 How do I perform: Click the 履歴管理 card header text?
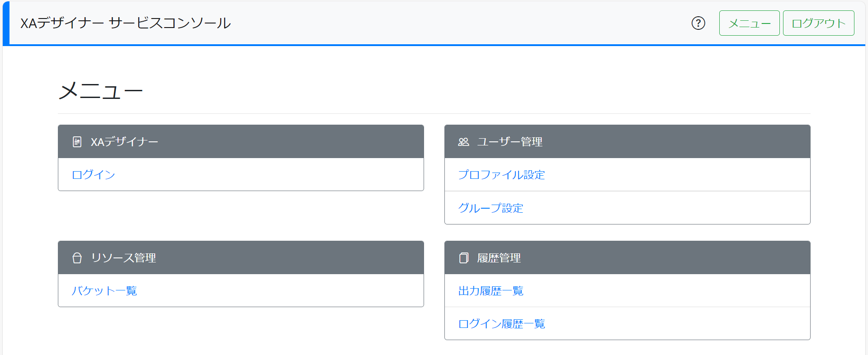499,258
